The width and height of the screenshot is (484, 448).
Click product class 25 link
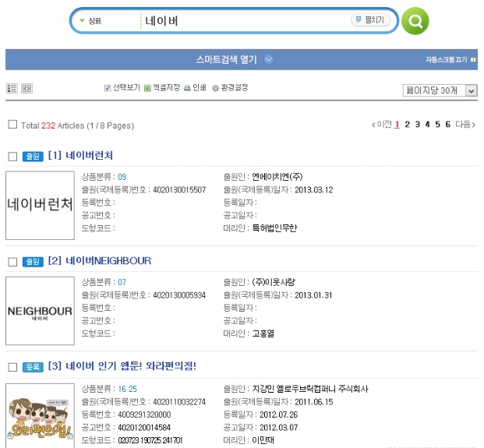tap(133, 389)
